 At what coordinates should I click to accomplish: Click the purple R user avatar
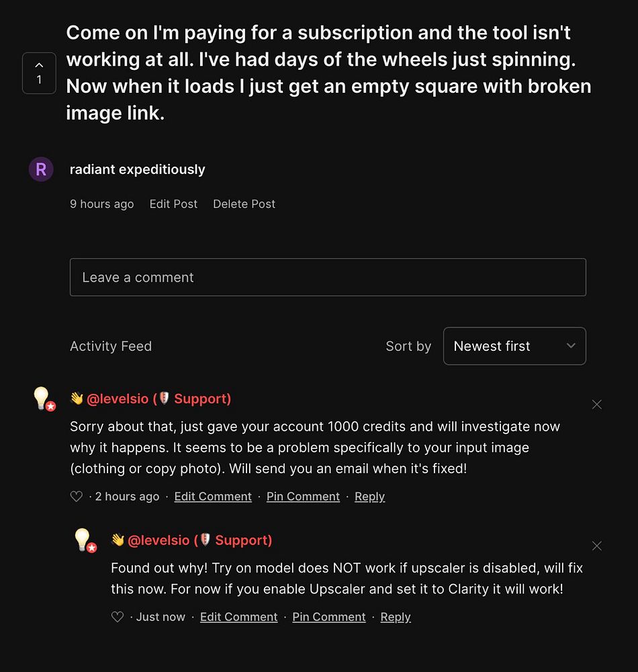tap(41, 169)
